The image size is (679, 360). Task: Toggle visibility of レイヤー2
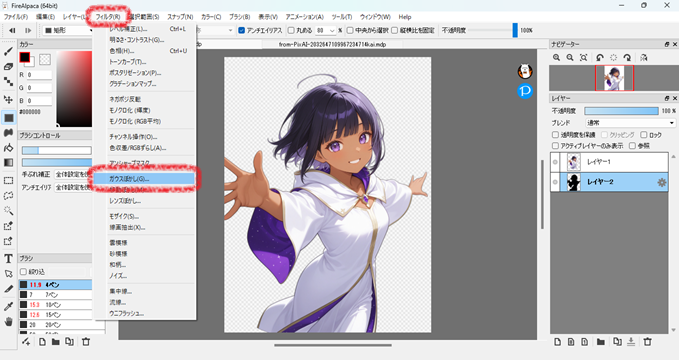point(555,182)
